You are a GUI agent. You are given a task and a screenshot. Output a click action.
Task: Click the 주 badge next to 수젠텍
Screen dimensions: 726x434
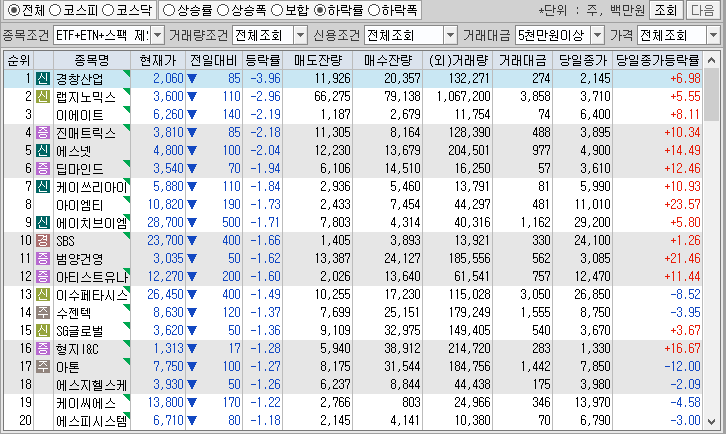pyautogui.click(x=43, y=313)
